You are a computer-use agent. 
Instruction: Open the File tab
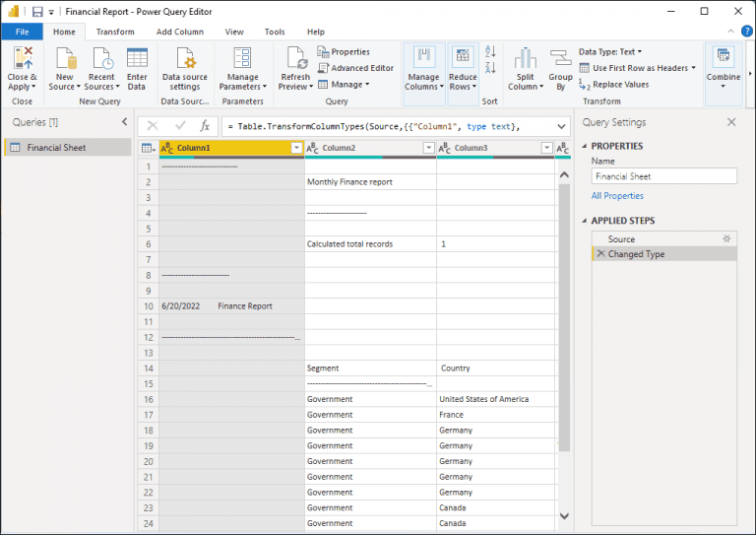point(23,32)
